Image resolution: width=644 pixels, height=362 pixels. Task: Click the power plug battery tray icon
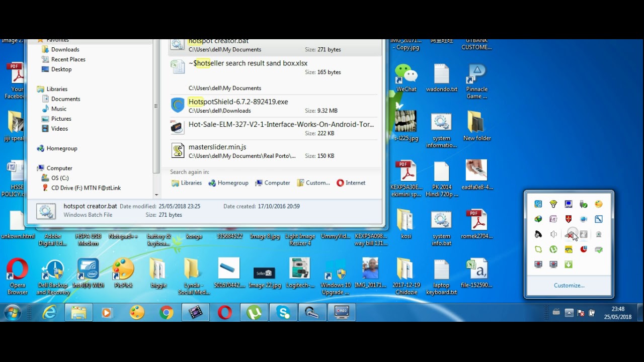[x=592, y=313]
